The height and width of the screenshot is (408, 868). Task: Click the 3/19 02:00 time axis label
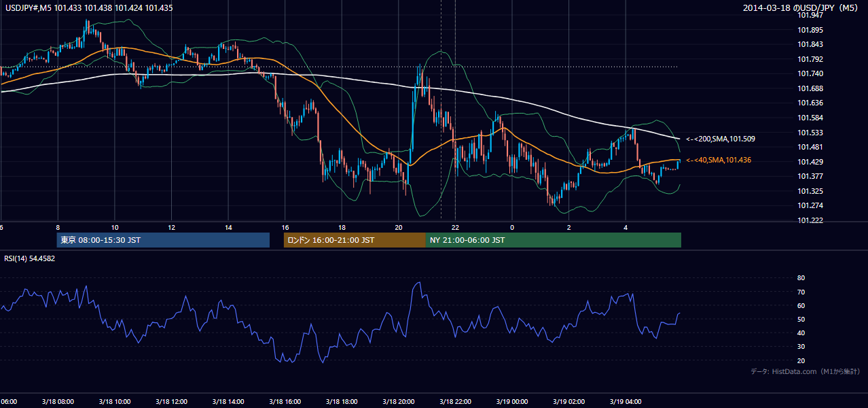click(x=568, y=402)
